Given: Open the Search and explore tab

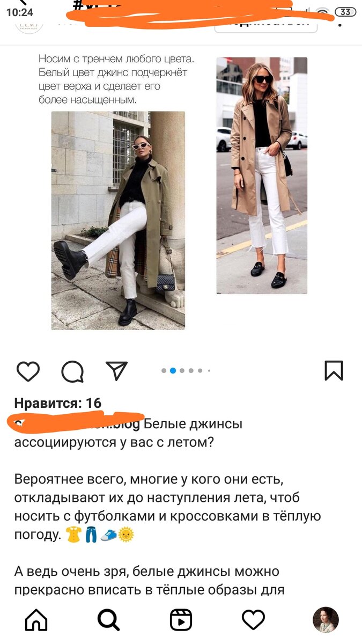Looking at the screenshot, I should 109,620.
